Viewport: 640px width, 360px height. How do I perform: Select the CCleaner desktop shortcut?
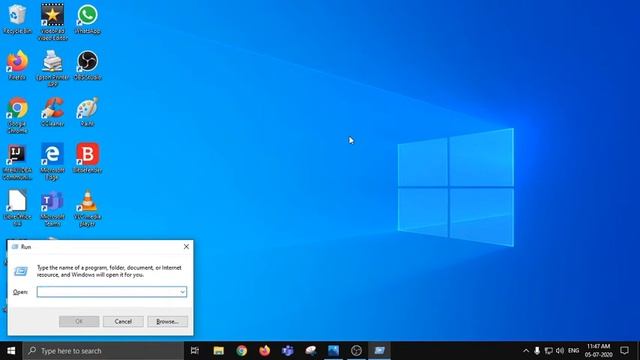[52, 112]
